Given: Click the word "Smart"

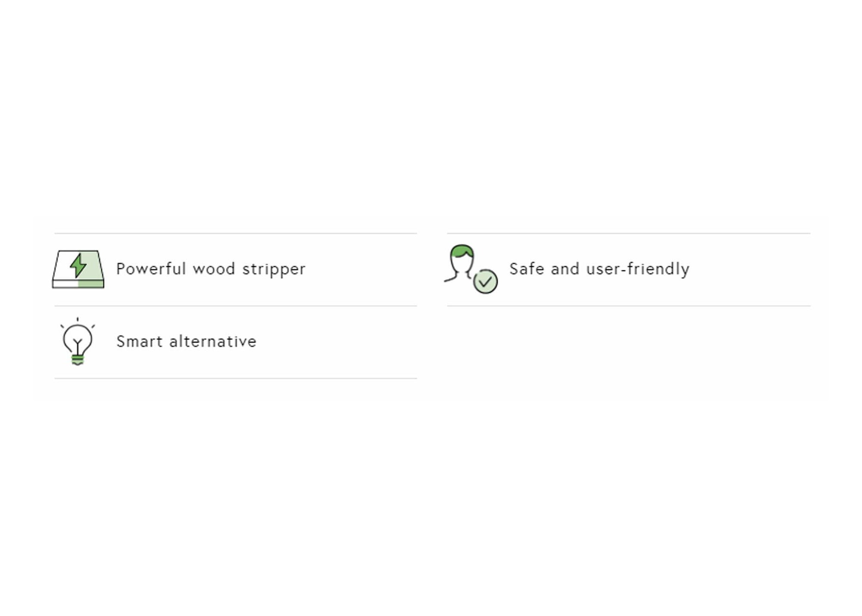Looking at the screenshot, I should tap(139, 341).
